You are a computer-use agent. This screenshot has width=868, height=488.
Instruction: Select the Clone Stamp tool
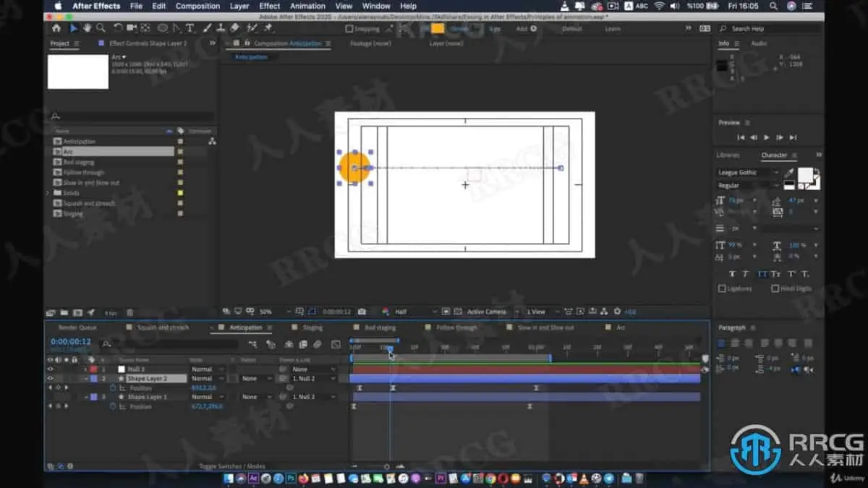click(x=221, y=28)
